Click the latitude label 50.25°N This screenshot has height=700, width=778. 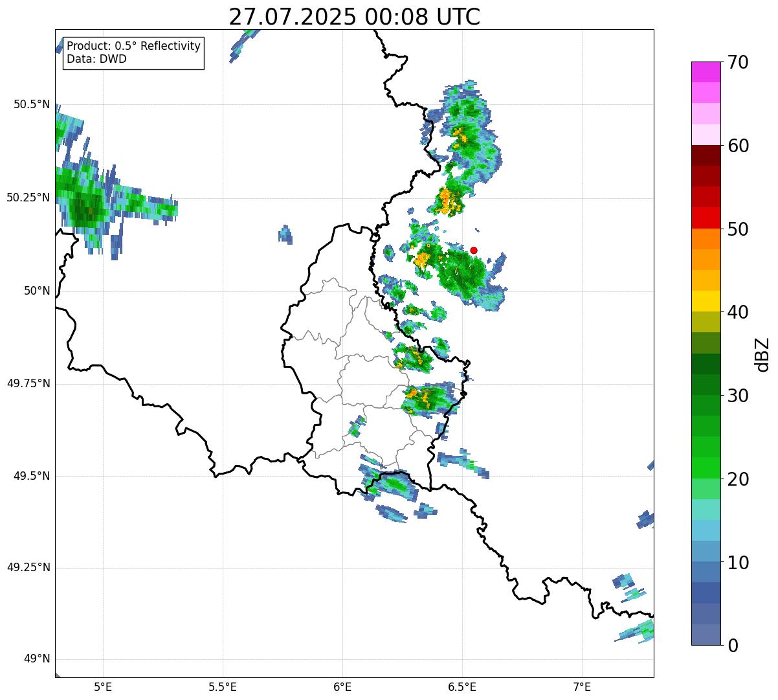28,198
